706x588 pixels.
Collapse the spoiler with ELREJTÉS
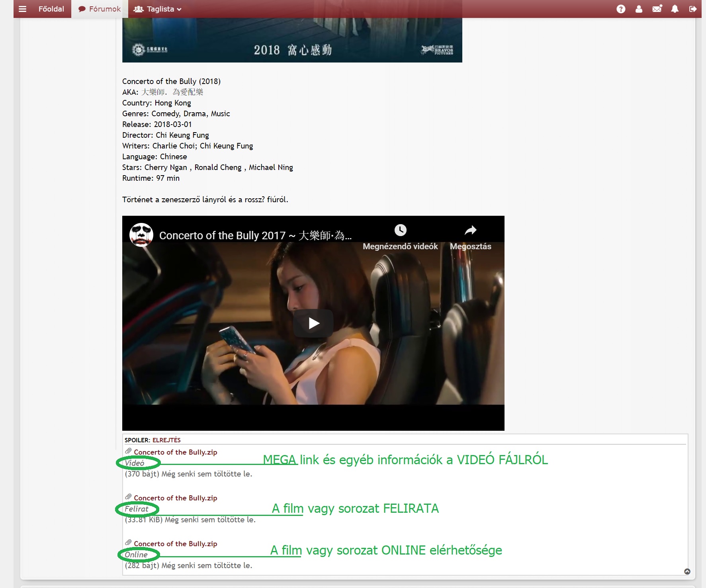pos(166,440)
